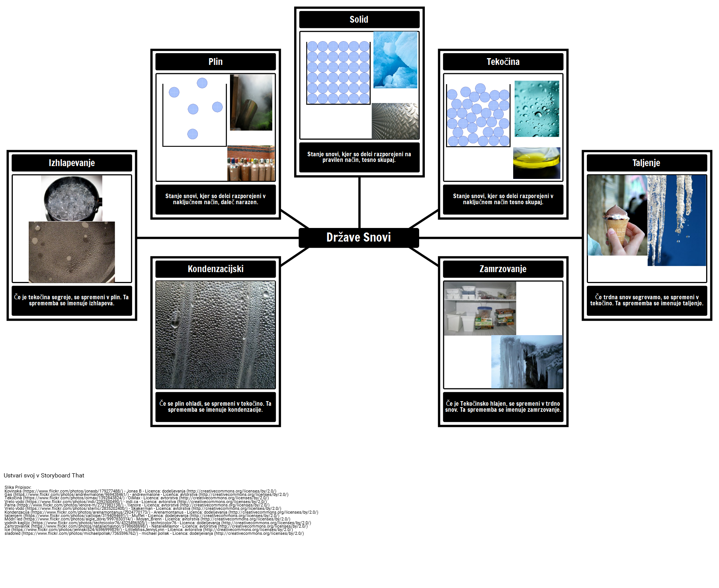Viewport: 719px width, 588px height.
Task: Select the steamy pot lid photo in Izhlapevanje
Action: click(72, 252)
